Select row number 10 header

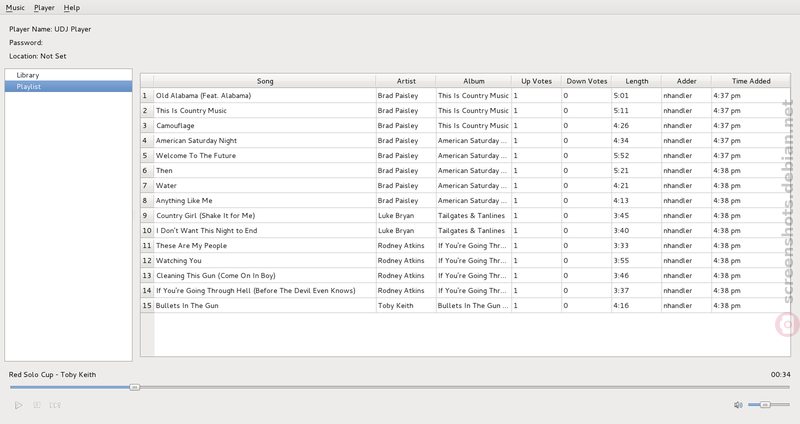coord(147,231)
